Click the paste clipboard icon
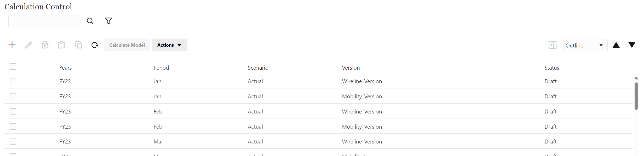Image resolution: width=644 pixels, height=156 pixels. click(x=62, y=45)
